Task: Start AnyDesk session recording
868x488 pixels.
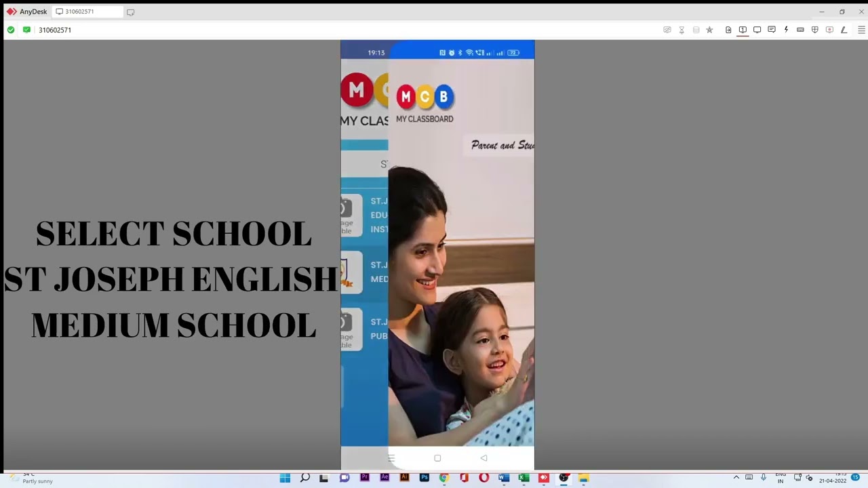Action: pos(829,30)
